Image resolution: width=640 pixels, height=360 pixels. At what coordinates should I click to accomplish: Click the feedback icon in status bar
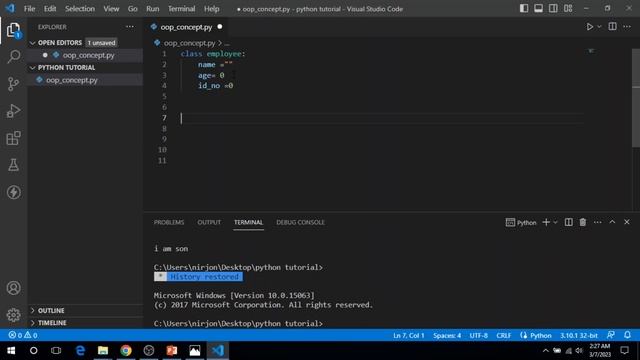[x=611, y=335]
